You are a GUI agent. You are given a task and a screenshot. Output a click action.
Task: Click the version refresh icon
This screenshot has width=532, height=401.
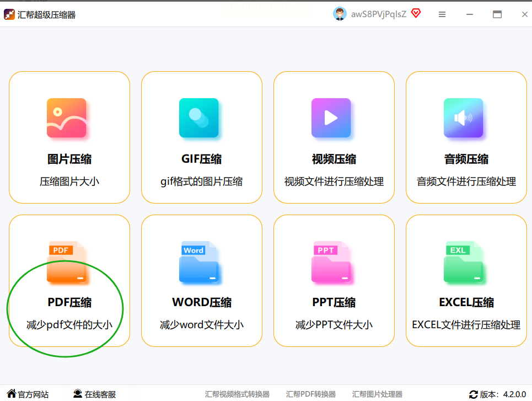pyautogui.click(x=474, y=394)
